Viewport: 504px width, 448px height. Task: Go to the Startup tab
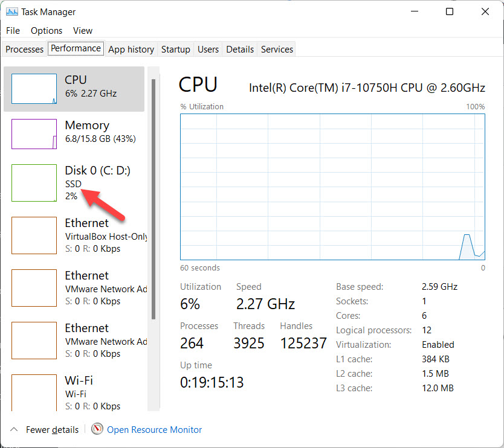[176, 50]
